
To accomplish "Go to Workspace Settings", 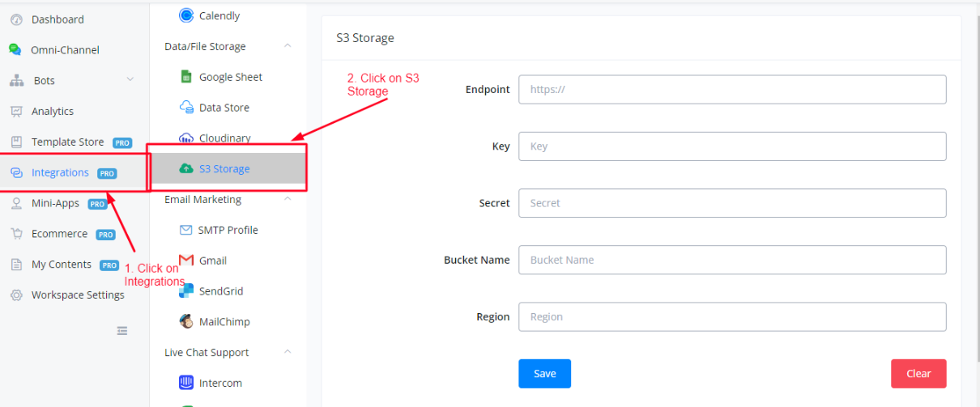I will (x=78, y=295).
